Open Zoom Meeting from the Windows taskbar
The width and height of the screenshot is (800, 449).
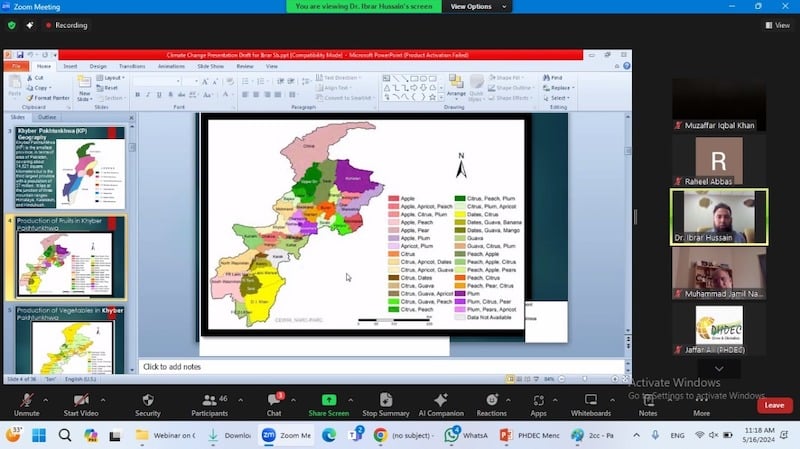287,436
